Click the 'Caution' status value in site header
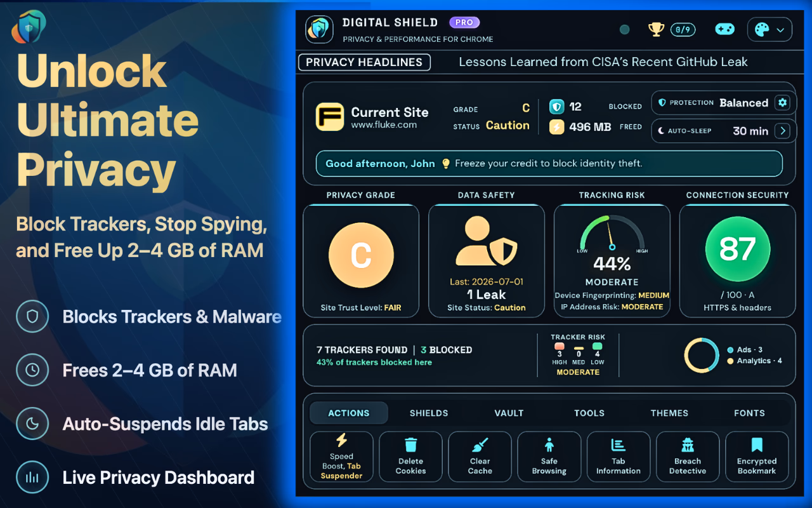 [x=507, y=126]
